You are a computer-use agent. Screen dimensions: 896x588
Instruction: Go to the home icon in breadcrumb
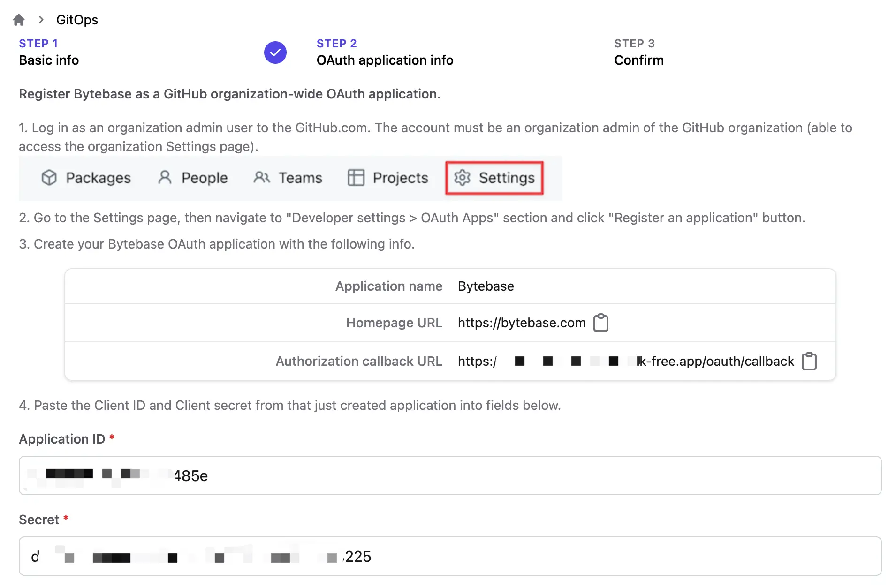(19, 20)
